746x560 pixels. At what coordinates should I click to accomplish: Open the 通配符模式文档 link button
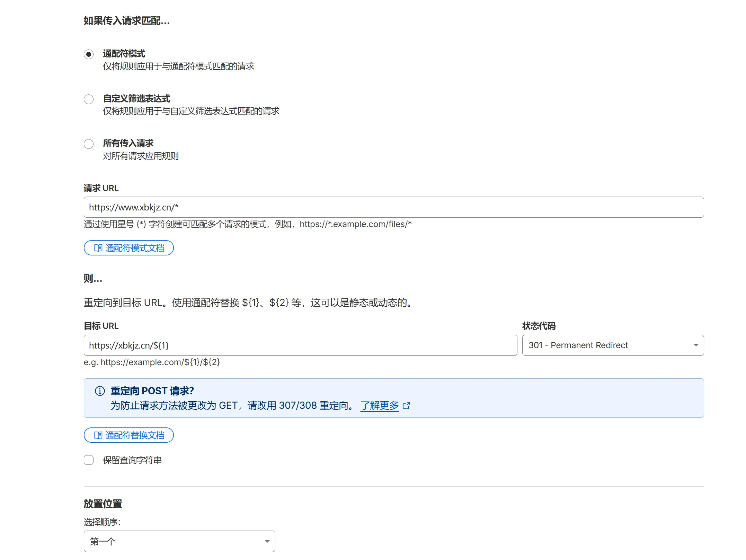click(x=129, y=248)
